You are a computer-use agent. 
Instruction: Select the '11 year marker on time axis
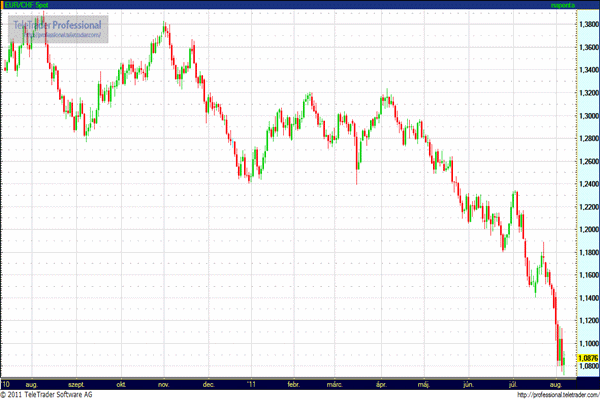tap(250, 383)
